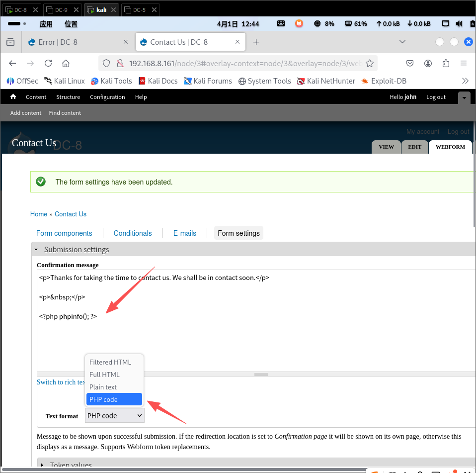476x473 pixels.
Task: Click the browser reload page icon
Action: [48, 63]
